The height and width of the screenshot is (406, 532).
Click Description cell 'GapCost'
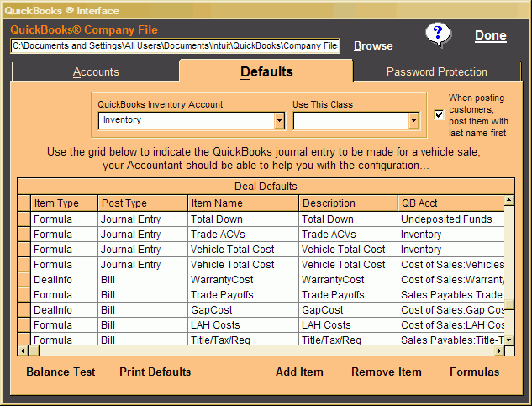[348, 310]
